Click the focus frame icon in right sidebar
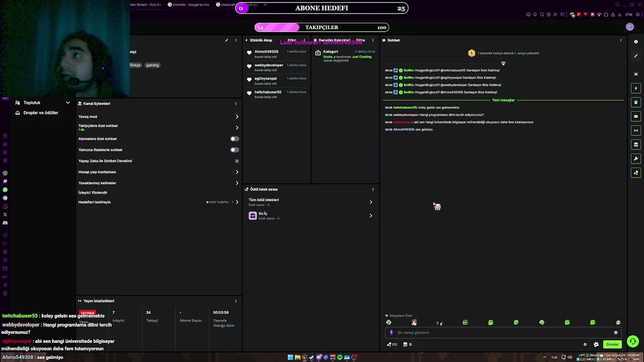Viewport: 644px width, 362px height. [x=636, y=74]
